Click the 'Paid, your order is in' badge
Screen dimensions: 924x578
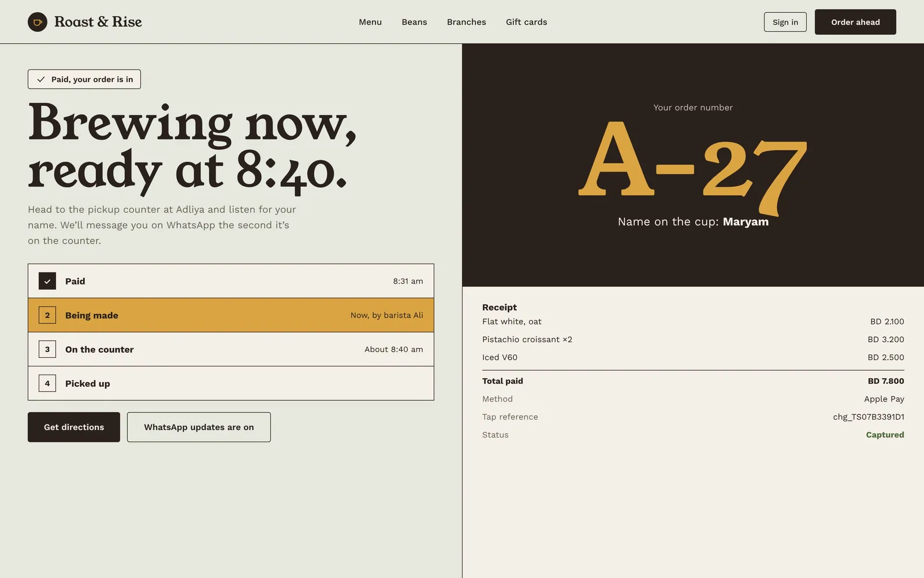click(x=84, y=79)
